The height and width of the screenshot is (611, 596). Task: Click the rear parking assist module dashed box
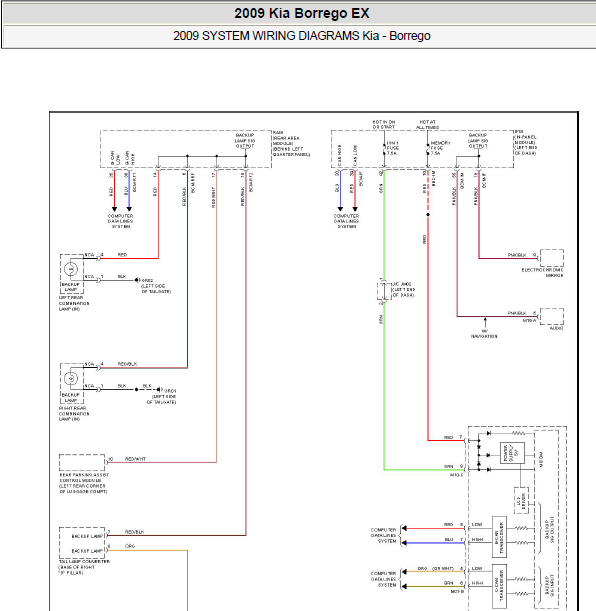pos(82,463)
